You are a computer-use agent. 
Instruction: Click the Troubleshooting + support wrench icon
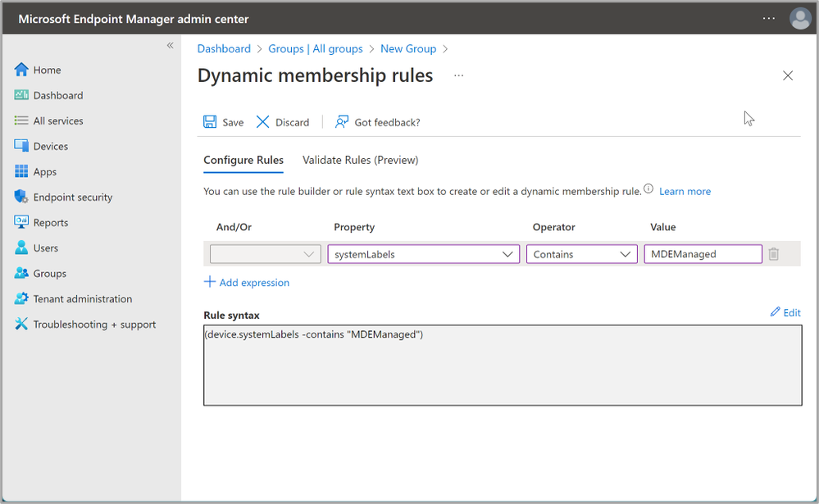[21, 324]
